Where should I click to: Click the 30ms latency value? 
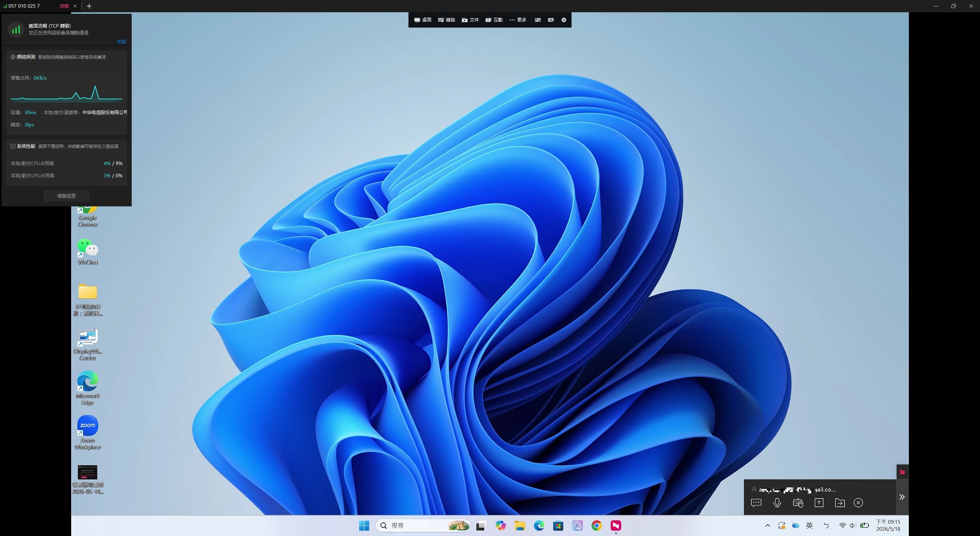pyautogui.click(x=30, y=113)
